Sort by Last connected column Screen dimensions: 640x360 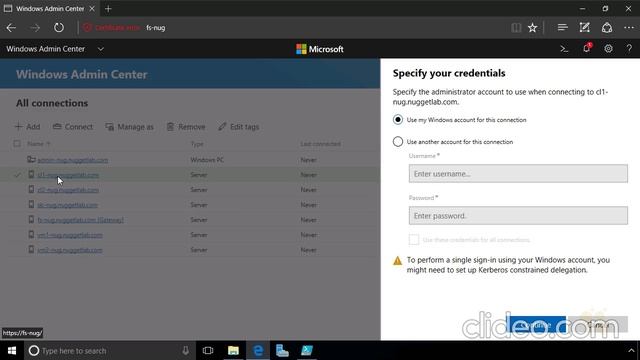pyautogui.click(x=320, y=144)
